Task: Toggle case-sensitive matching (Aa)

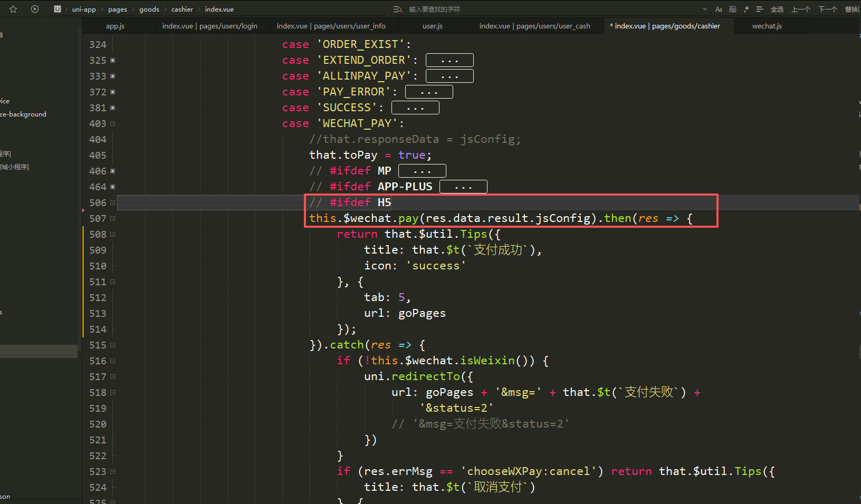Action: coord(719,9)
